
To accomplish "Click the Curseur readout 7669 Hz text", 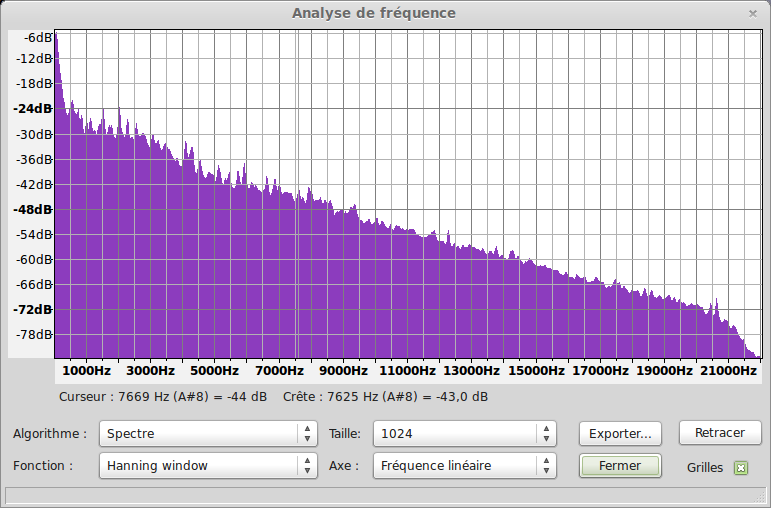I will 163,397.
